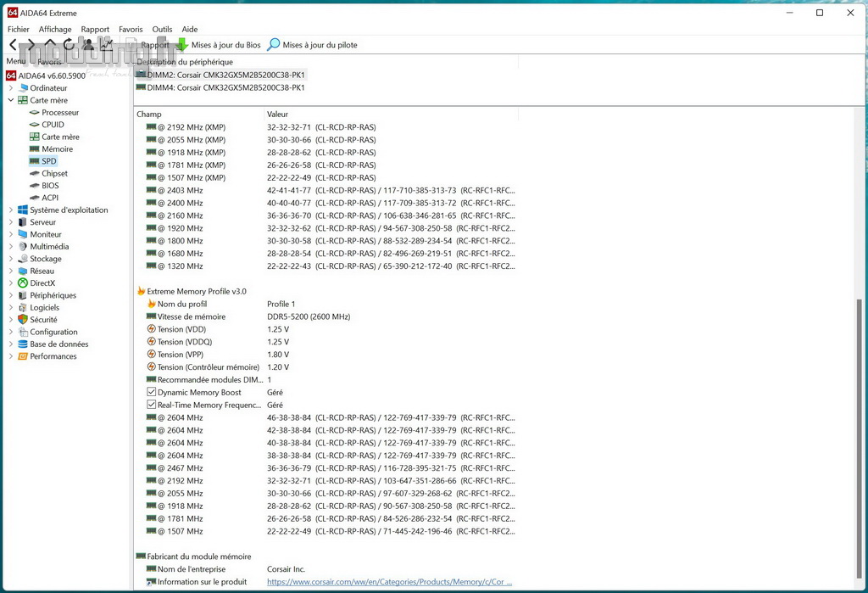Select the Tension (VDD) row

[326, 329]
